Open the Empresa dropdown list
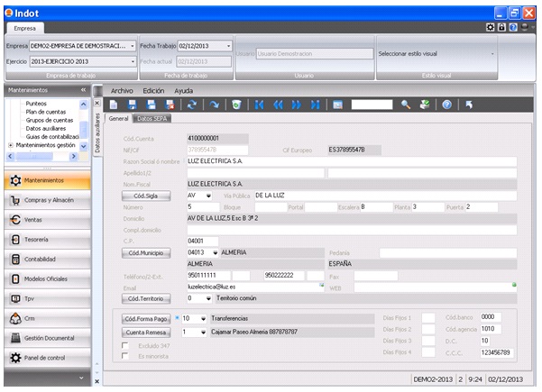This screenshot has width=542, height=392. click(x=133, y=44)
